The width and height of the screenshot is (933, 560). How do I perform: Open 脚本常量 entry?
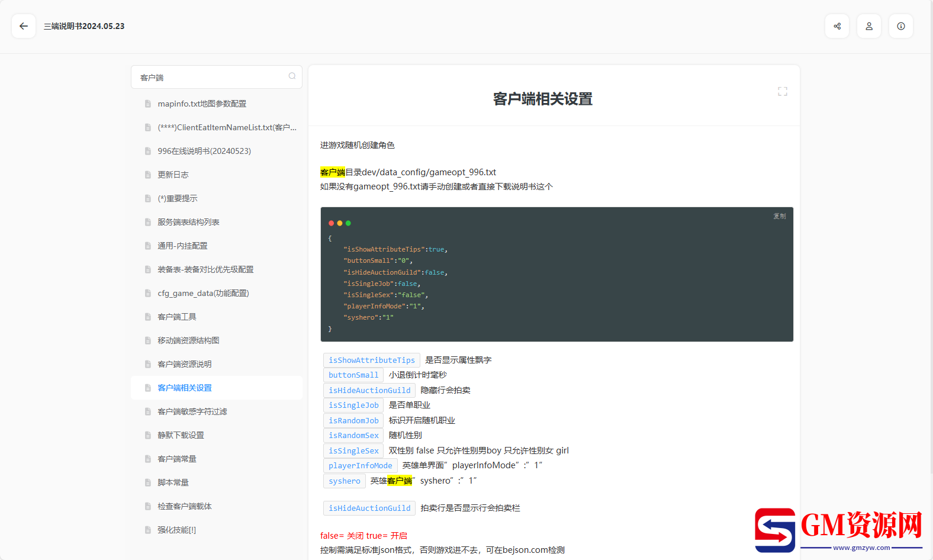(217, 482)
